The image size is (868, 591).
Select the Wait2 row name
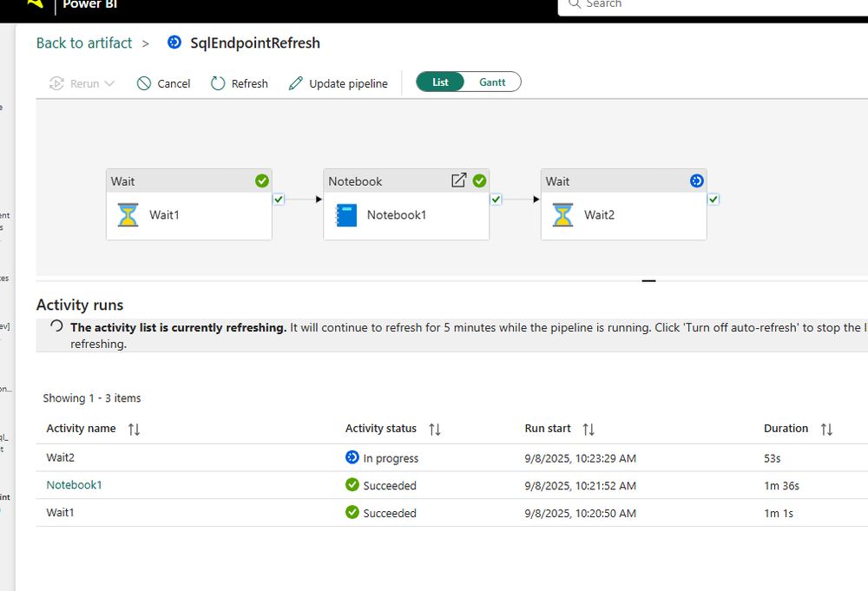pos(61,457)
